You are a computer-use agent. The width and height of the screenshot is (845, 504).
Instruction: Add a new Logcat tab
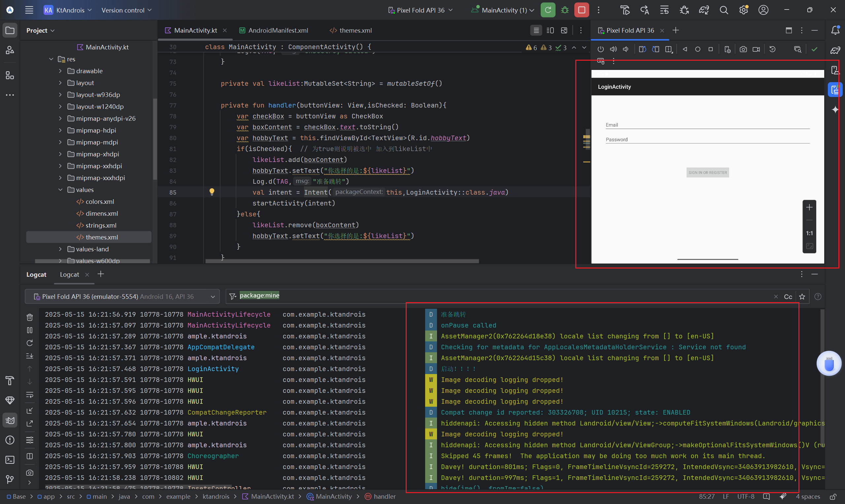pyautogui.click(x=101, y=274)
